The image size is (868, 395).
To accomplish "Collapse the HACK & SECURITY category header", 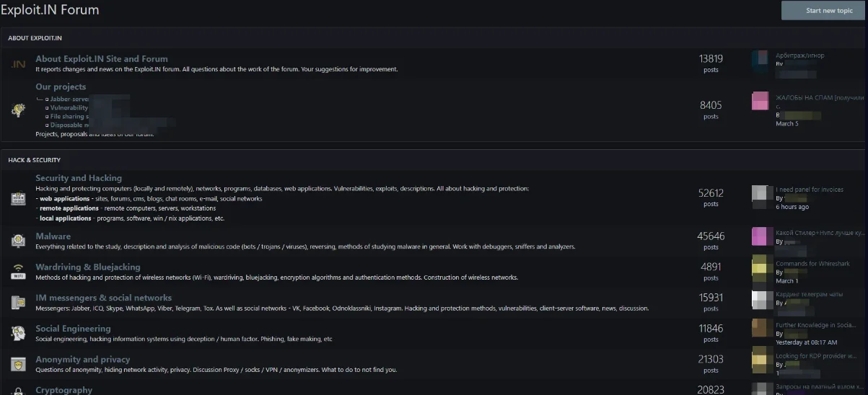I will point(35,160).
